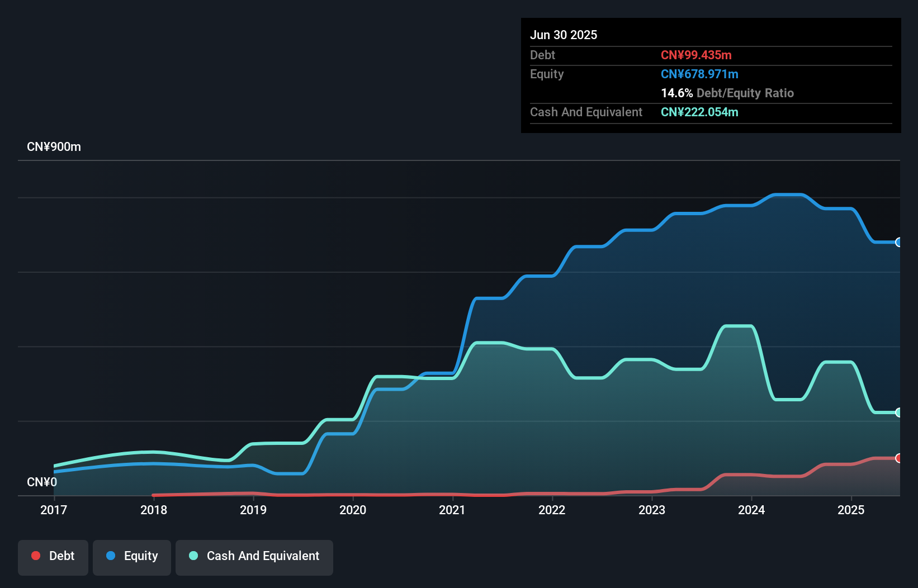Select the 2017 axis label

pos(54,510)
